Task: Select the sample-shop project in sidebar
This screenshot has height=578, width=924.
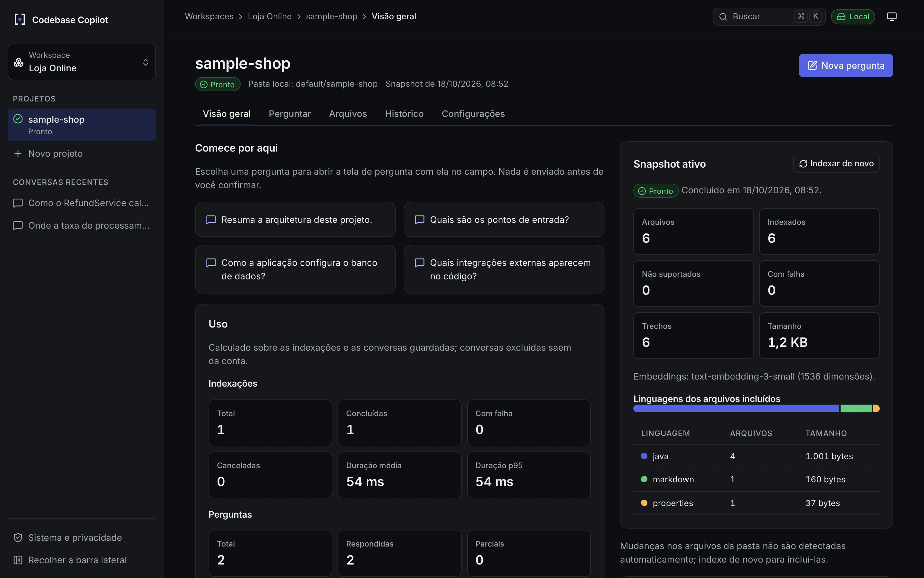Action: click(82, 125)
